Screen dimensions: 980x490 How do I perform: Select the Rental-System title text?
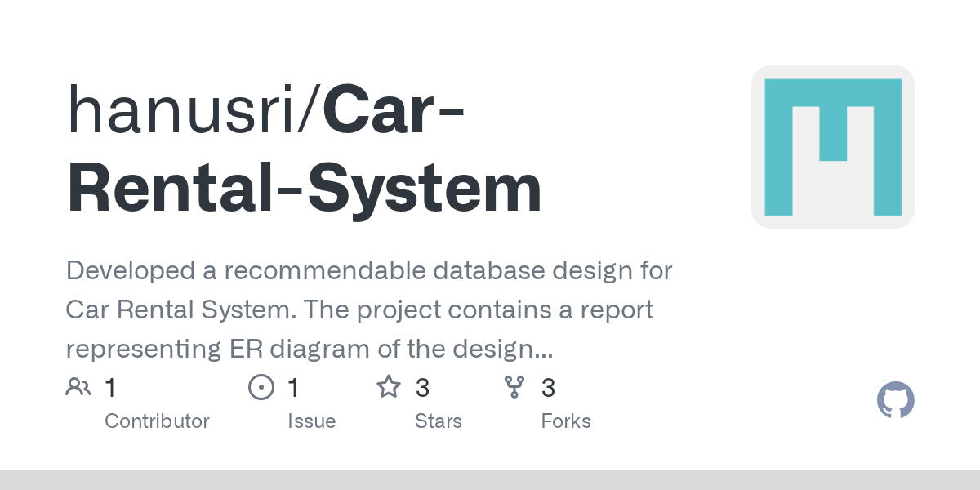coord(304,189)
